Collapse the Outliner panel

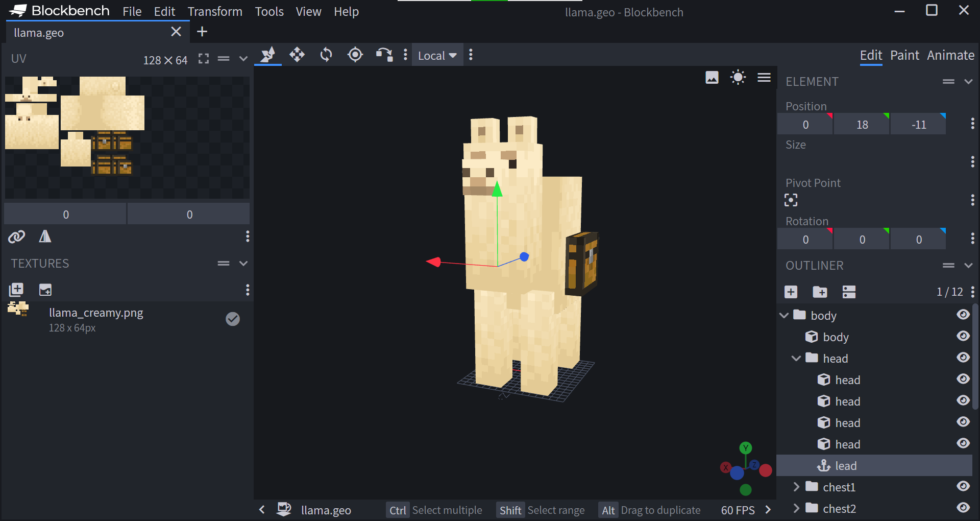tap(968, 266)
